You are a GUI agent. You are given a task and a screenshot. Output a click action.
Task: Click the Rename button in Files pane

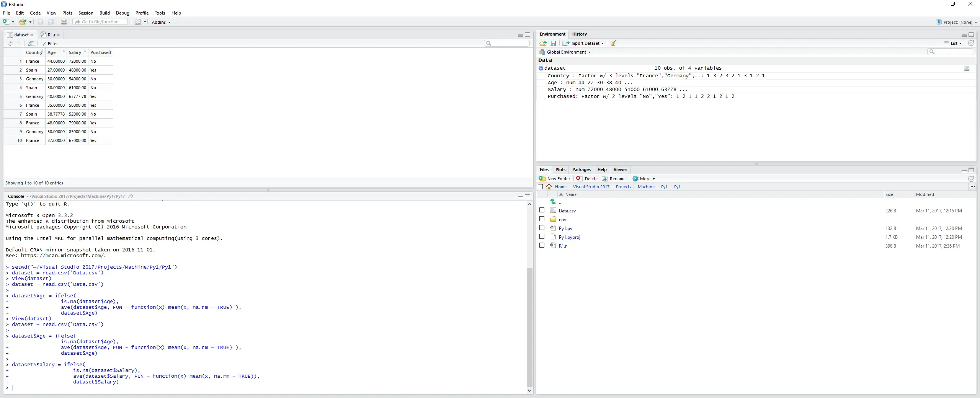(614, 179)
